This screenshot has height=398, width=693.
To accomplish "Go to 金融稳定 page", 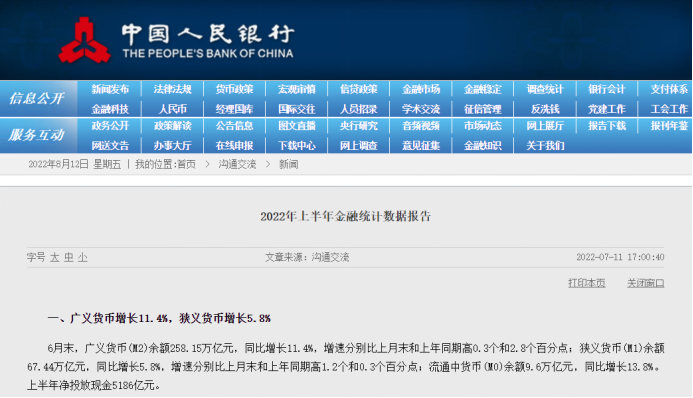I will (483, 89).
